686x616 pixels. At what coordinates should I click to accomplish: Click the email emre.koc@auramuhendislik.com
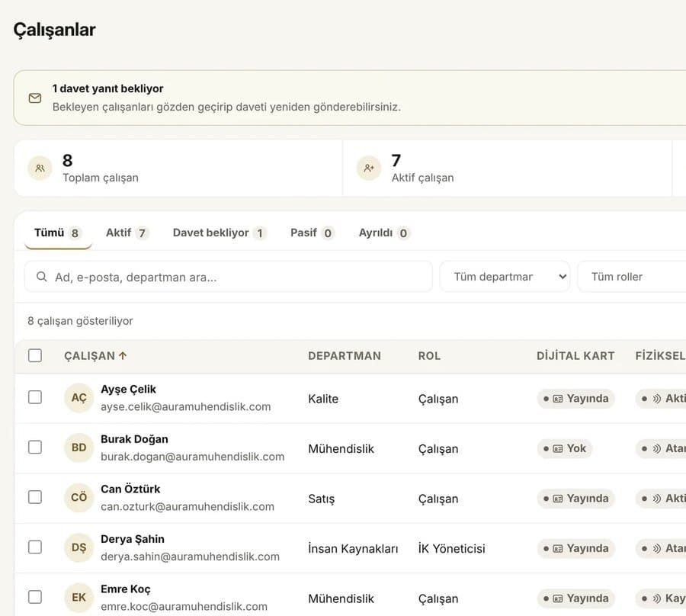pos(184,606)
